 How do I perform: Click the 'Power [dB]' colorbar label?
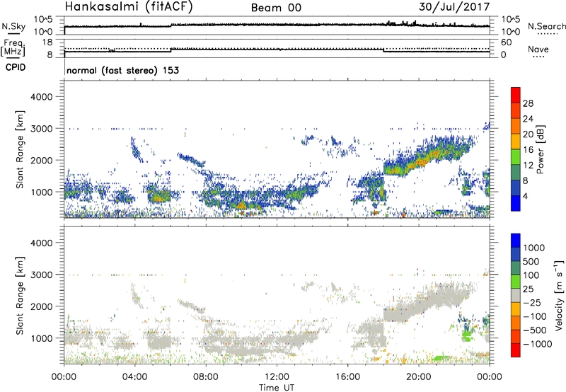541,149
